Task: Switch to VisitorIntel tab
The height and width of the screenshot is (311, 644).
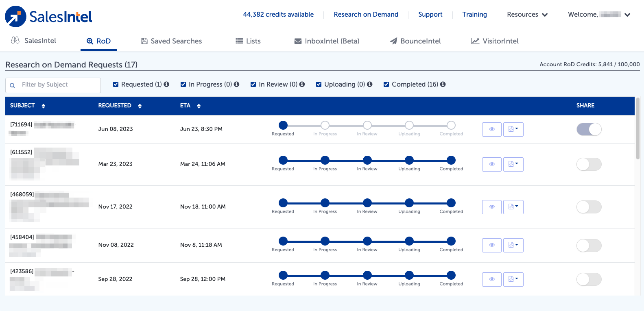Action: [495, 41]
